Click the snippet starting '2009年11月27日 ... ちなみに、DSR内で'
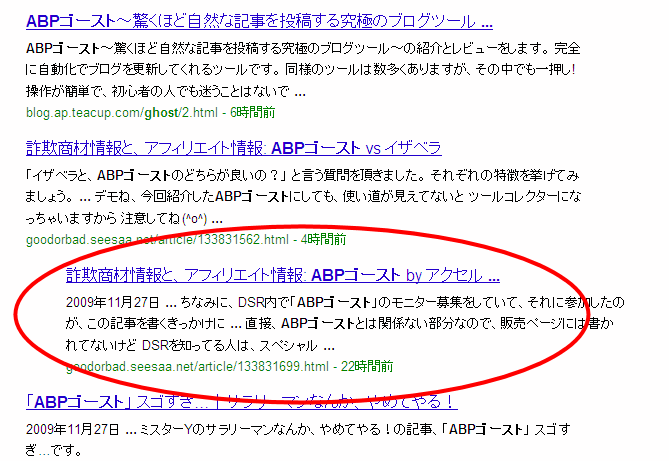The width and height of the screenshot is (669, 461). click(345, 324)
